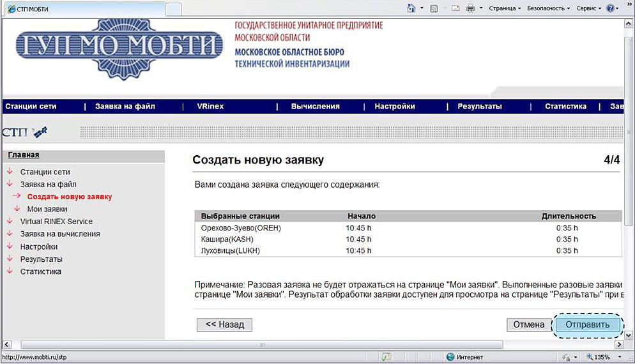Image resolution: width=635 pixels, height=364 pixels.
Task: Click the RSS feeds icon in toolbar
Action: 434,8
